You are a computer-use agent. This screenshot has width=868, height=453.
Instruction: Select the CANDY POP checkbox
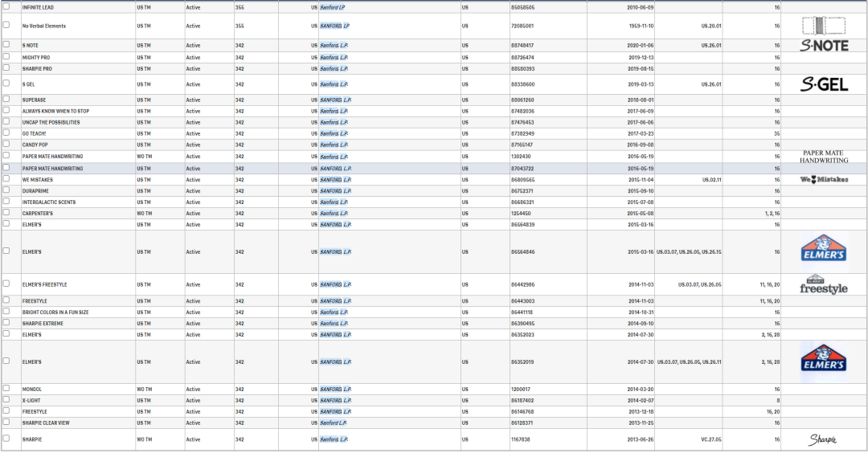pos(6,144)
